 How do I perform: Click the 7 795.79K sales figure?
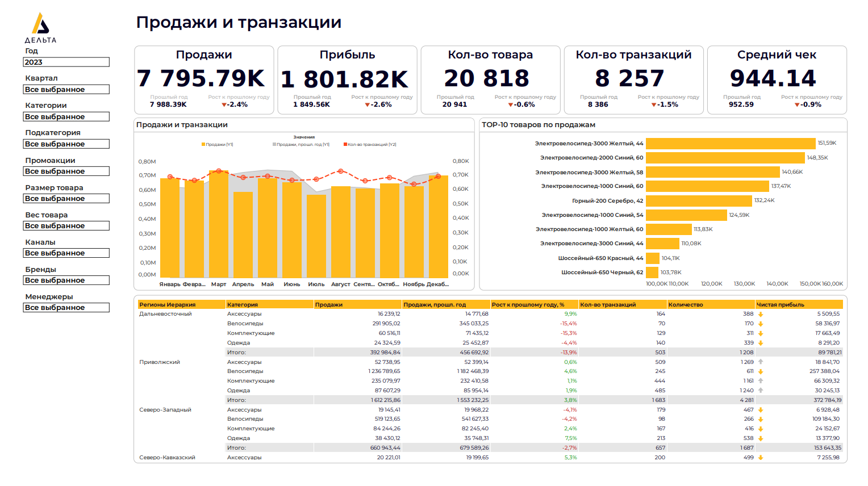tap(201, 78)
